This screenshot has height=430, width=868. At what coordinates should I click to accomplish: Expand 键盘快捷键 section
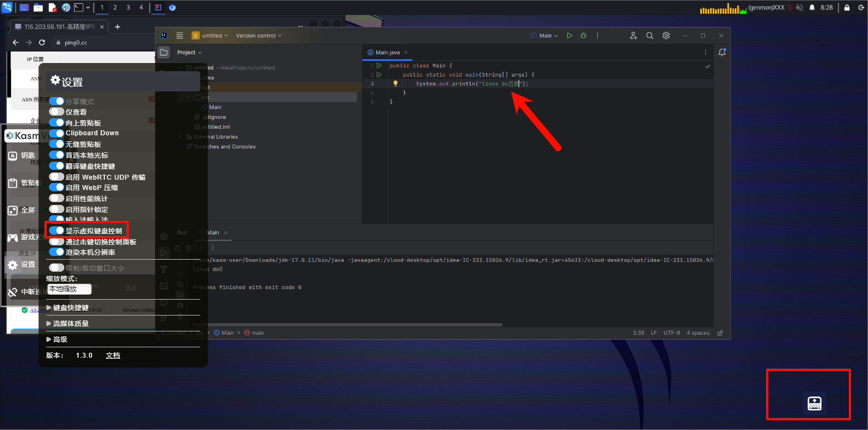click(x=68, y=308)
